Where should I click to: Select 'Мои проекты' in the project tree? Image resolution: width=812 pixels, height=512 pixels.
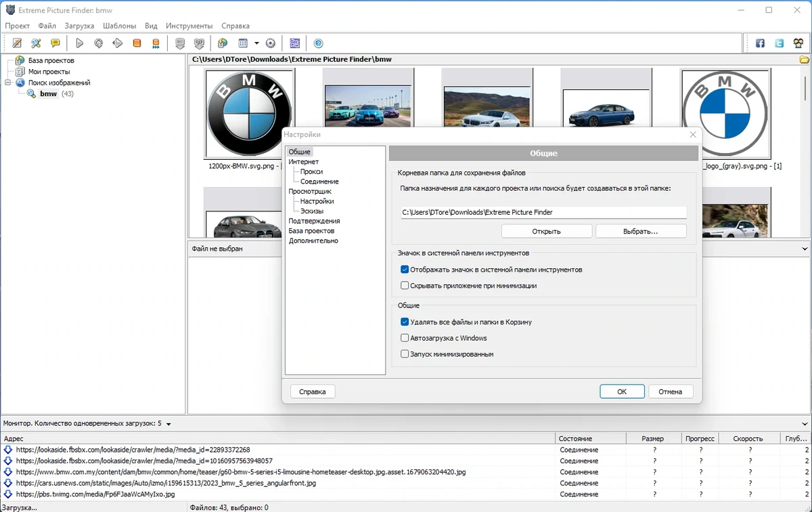pyautogui.click(x=49, y=71)
